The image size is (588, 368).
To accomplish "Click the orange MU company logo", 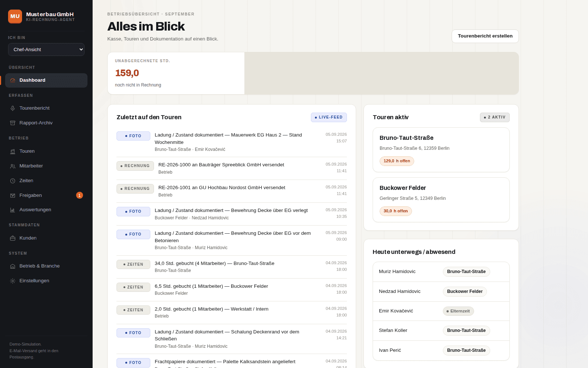I will 15,16.
